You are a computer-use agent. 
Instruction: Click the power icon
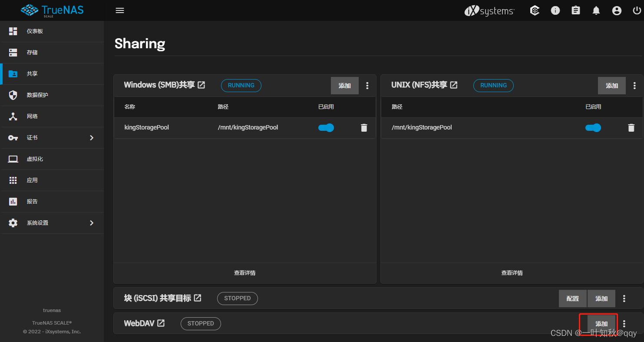(637, 10)
